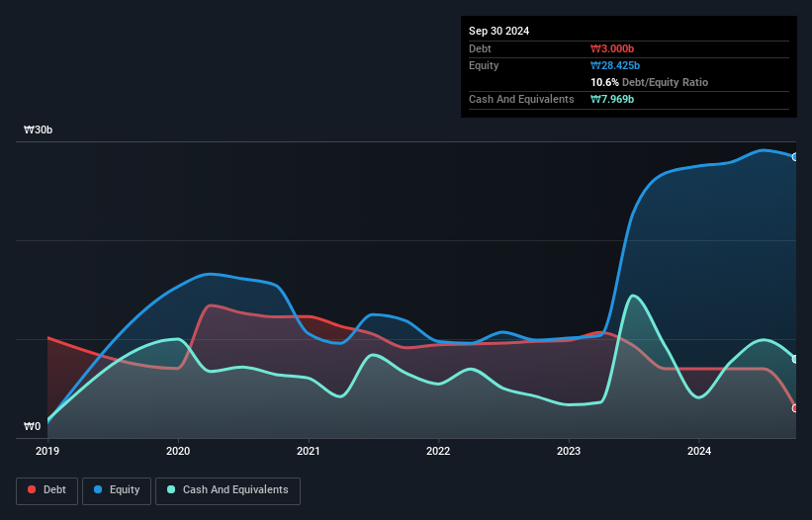Screen dimensions: 812x520
Task: Click the Sep 30 2024 tooltip date
Action: pos(498,31)
